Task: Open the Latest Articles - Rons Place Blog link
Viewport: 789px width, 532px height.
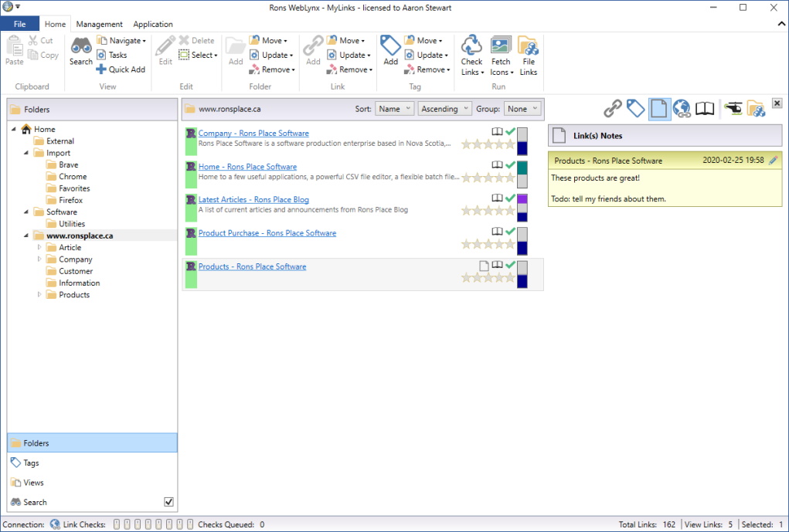Action: [x=253, y=200]
